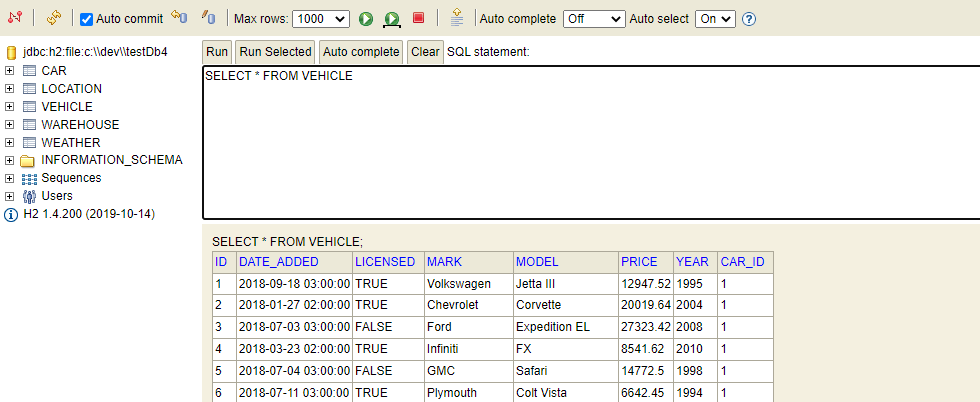Open the Auto complete Off dropdown
Image resolution: width=980 pixels, height=402 pixels.
click(594, 19)
